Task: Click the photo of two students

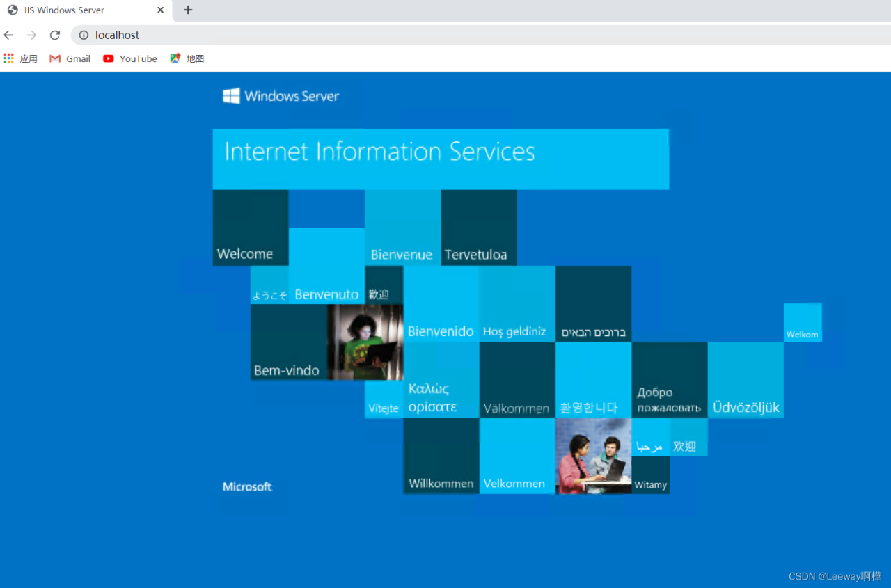Action: (x=593, y=456)
